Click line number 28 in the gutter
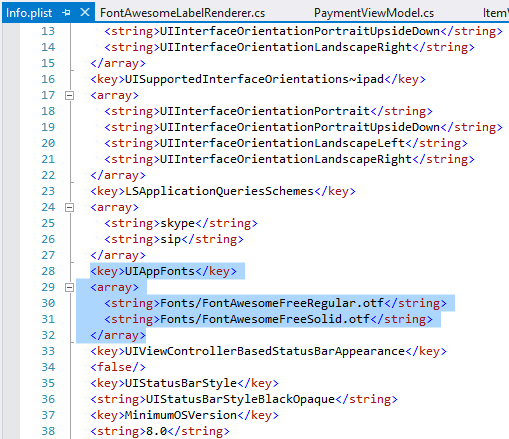This screenshot has height=439, width=509. click(x=48, y=271)
